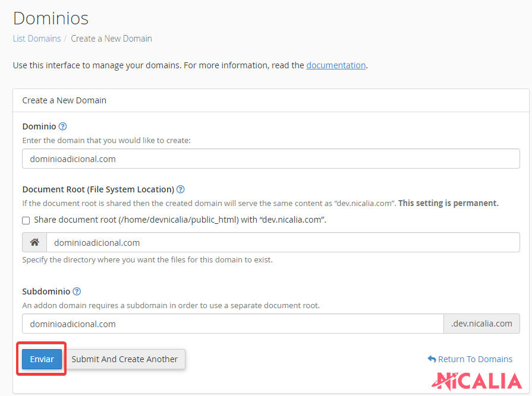Go to List Domains in the breadcrumb
The image size is (532, 396).
37,39
